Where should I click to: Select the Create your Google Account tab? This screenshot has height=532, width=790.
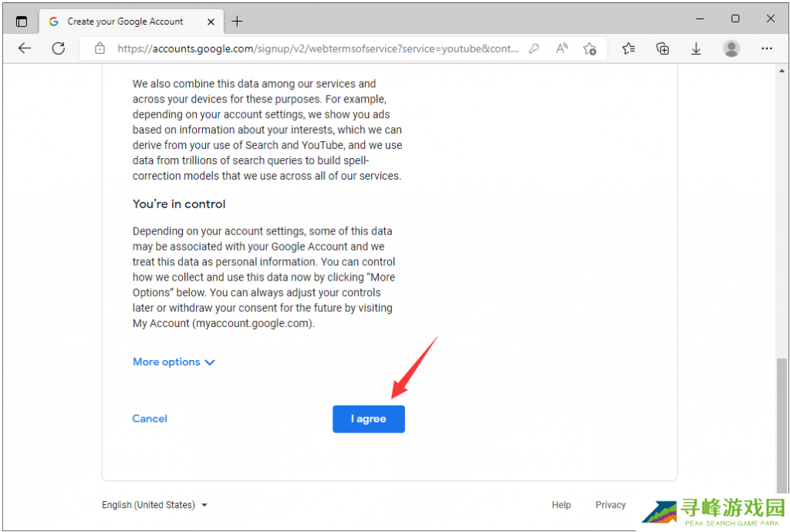tap(123, 22)
